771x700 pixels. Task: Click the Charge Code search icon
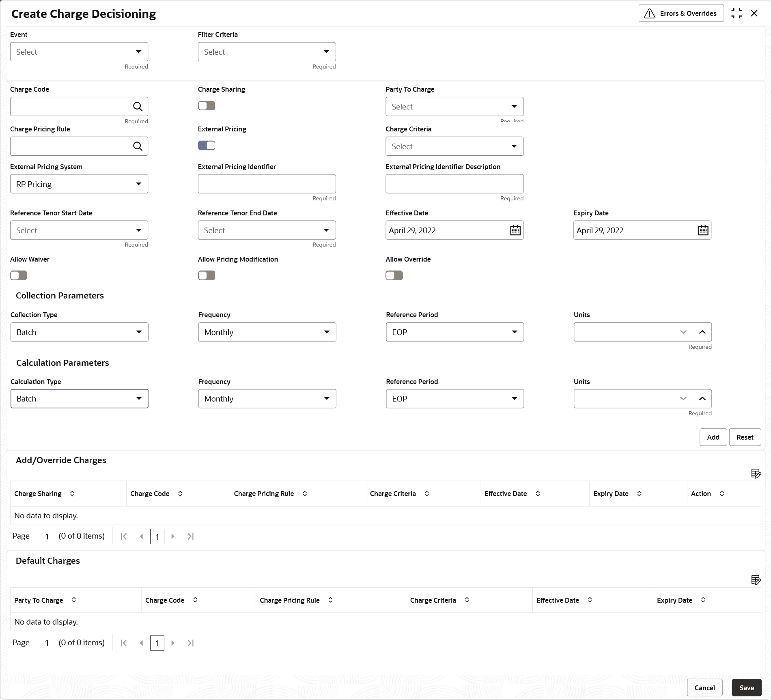click(x=138, y=107)
